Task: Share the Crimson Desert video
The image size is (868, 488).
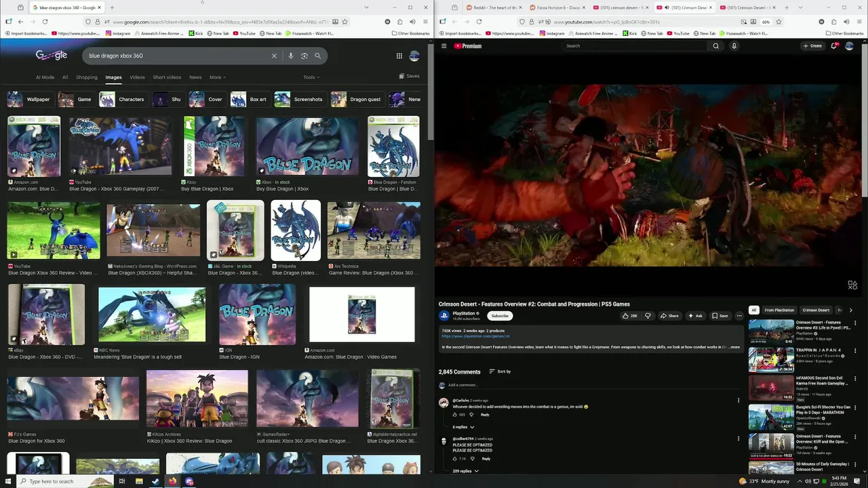Action: tap(669, 316)
